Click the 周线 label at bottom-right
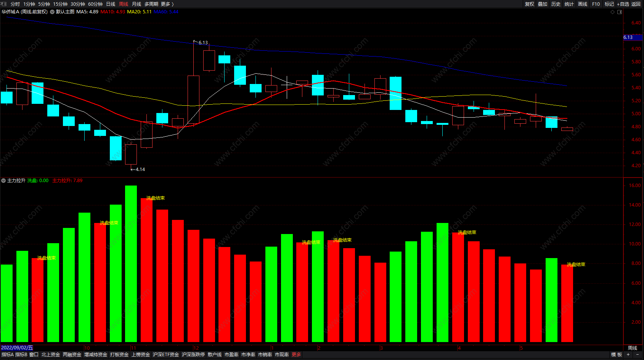644x360 pixels. point(633,348)
